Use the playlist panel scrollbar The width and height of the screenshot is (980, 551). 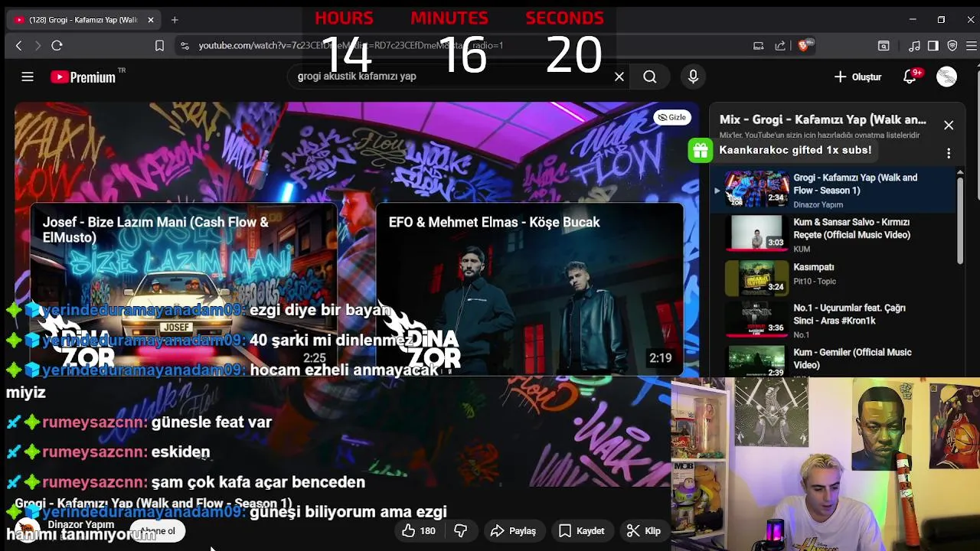pos(960,220)
